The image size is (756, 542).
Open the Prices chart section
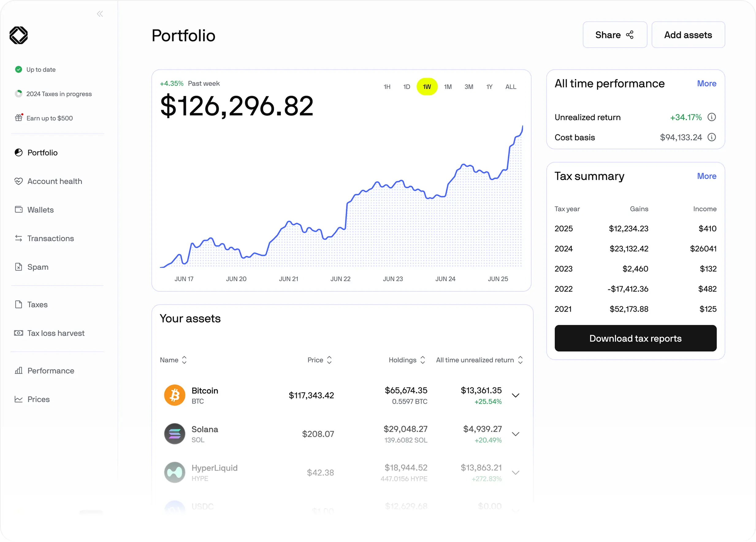pyautogui.click(x=39, y=399)
